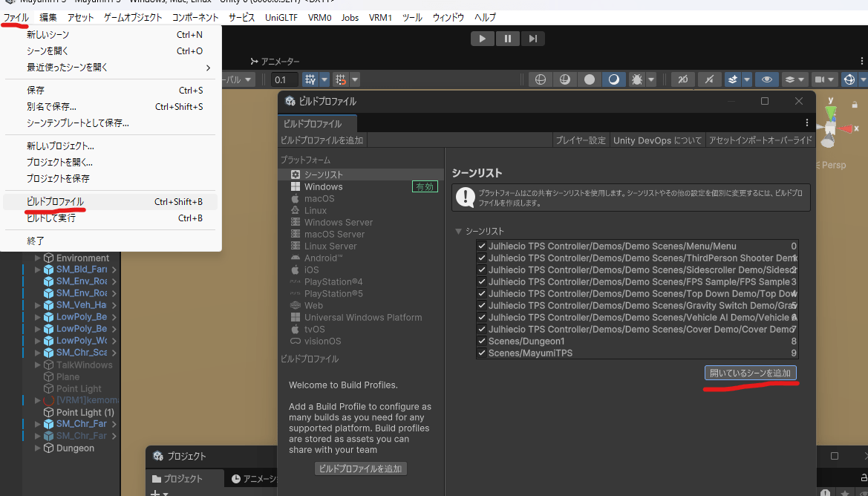
Task: Click the 0.1 snap value input field
Action: point(284,79)
